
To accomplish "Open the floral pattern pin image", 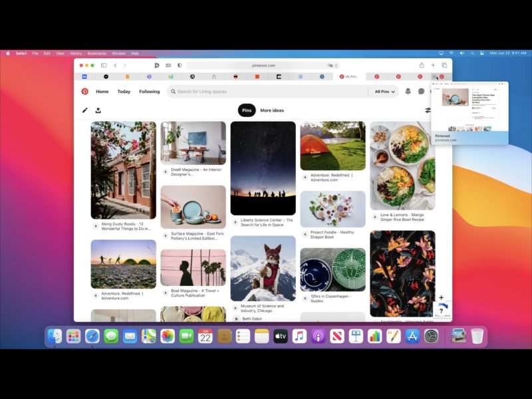I will [x=402, y=274].
